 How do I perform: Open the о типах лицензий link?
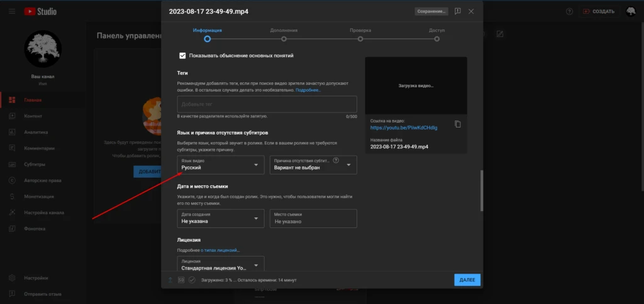tap(220, 250)
